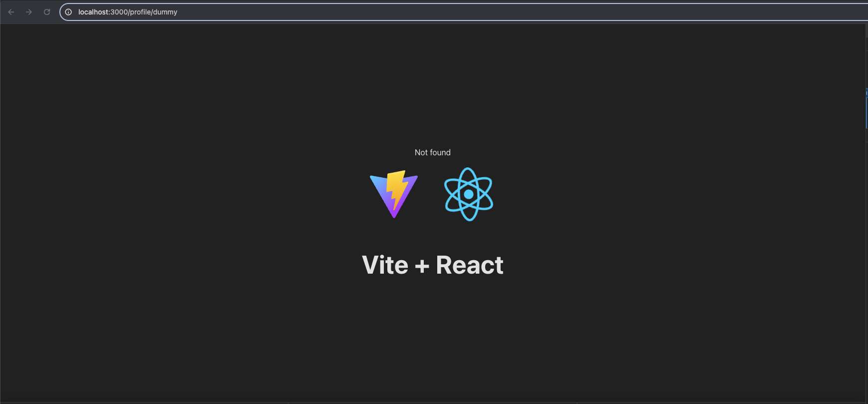Screen dimensions: 868x404
Task: Click the browser forward arrow
Action: (29, 12)
